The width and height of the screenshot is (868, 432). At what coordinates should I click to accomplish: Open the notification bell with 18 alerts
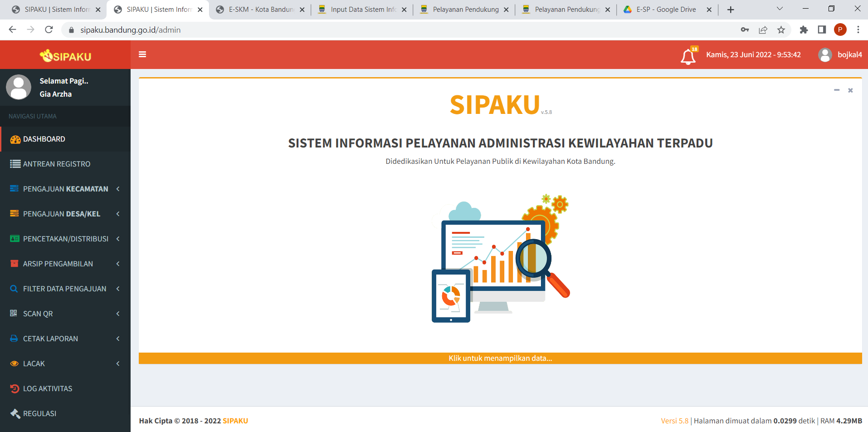tap(688, 56)
